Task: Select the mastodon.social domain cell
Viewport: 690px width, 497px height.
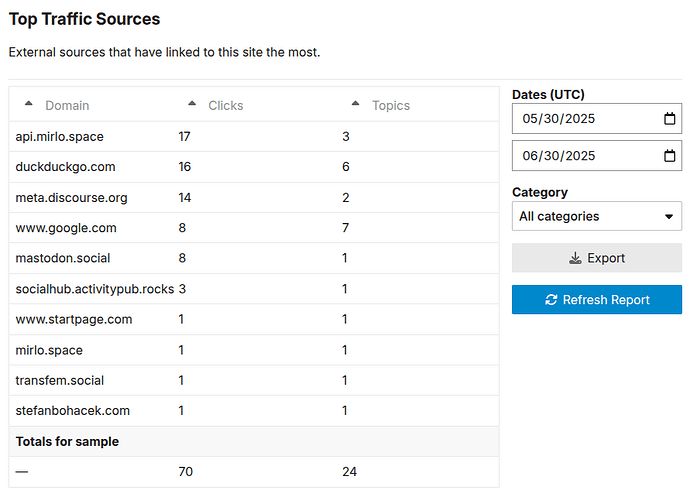Action: click(x=63, y=258)
